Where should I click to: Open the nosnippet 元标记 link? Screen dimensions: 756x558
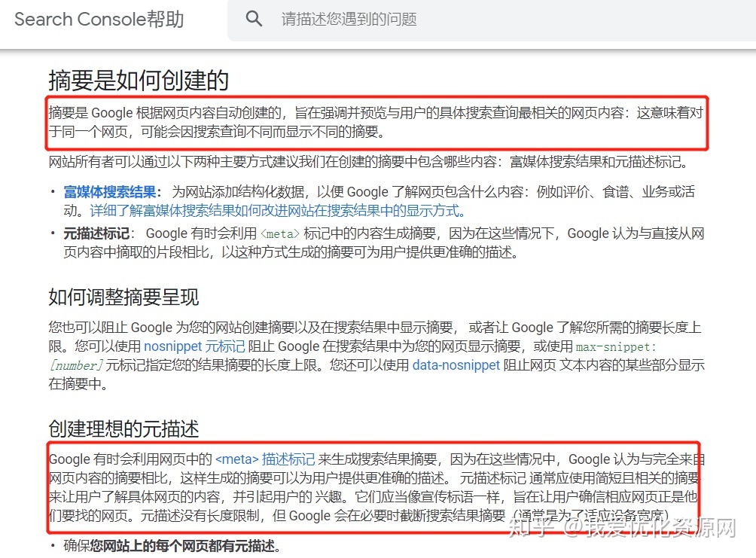click(194, 346)
